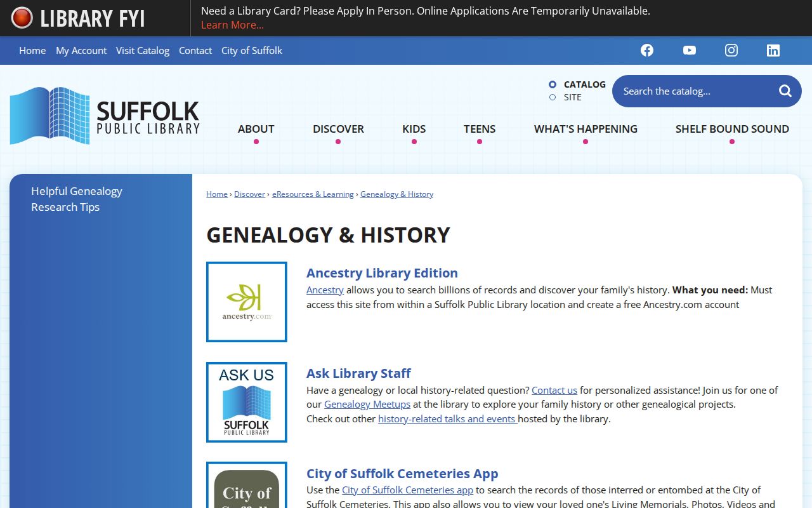Open Ancestry Library Edition heading link
The image size is (812, 508).
[x=382, y=273]
